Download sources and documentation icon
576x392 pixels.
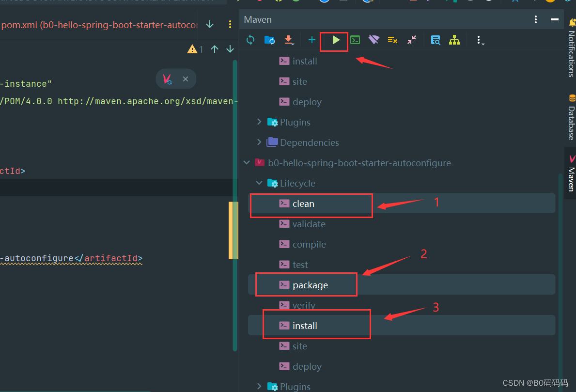tap(289, 40)
